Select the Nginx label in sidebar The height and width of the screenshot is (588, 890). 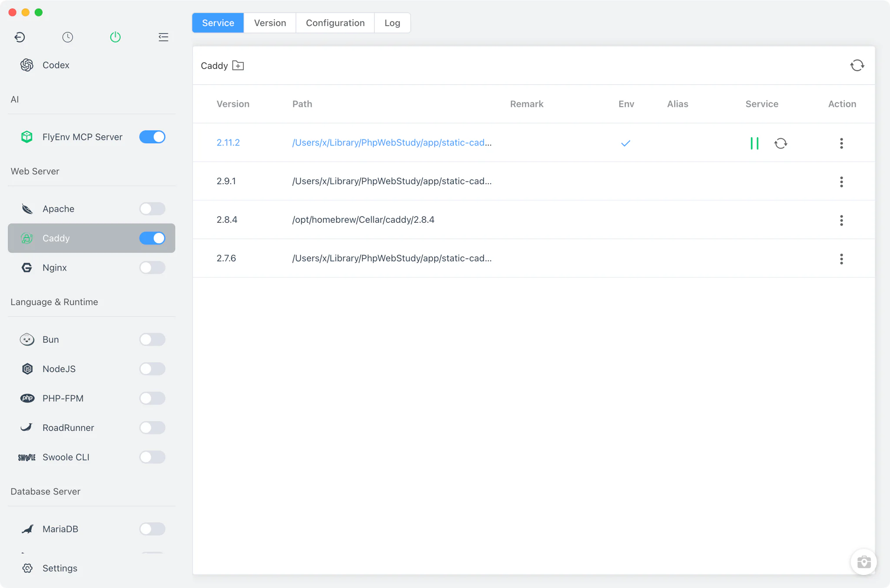tap(55, 268)
